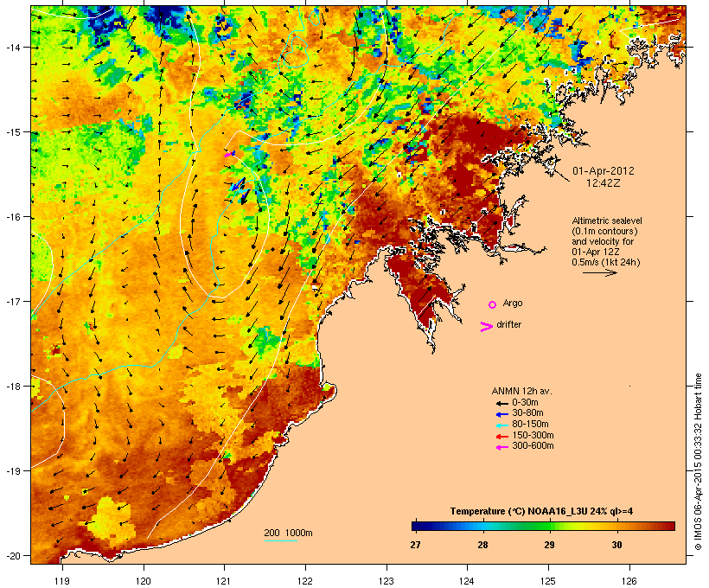Image resolution: width=709 pixels, height=588 pixels.
Task: Click the longitude label 119
Action: (x=62, y=581)
